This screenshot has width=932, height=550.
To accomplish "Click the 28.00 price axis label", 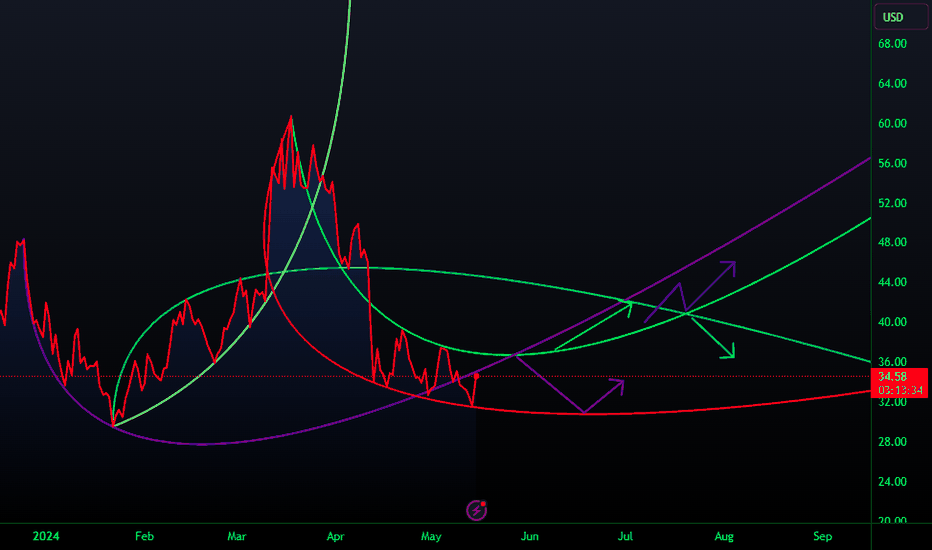I will (x=892, y=442).
